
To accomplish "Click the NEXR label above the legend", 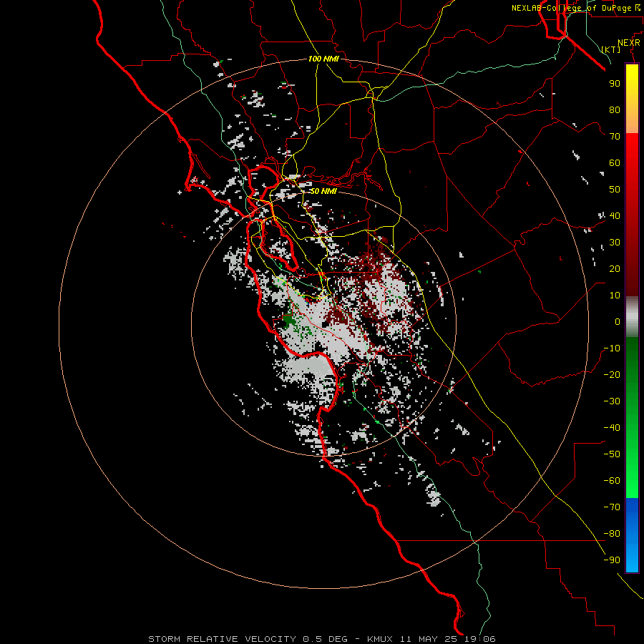I will [x=628, y=43].
